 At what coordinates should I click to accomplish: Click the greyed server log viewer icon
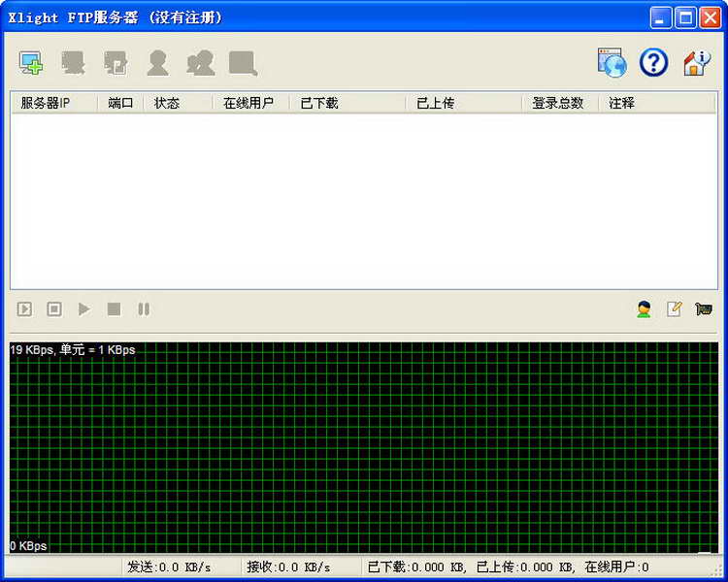[x=243, y=63]
